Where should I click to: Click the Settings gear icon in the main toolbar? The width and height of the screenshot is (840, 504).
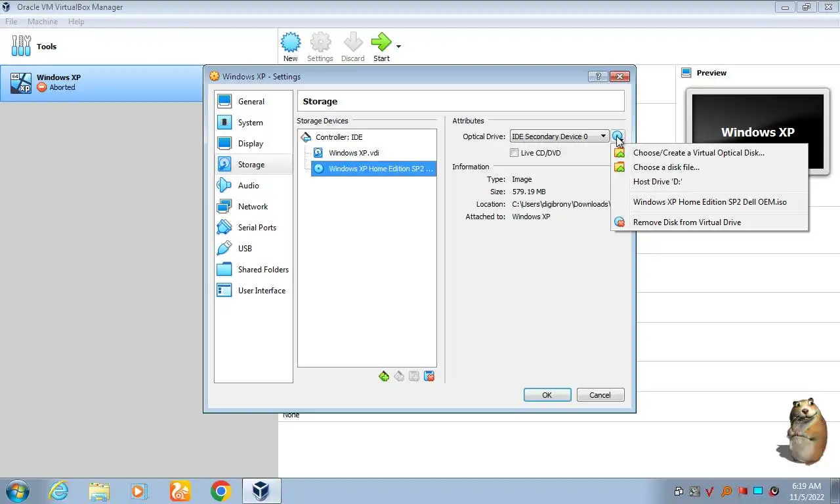coord(320,43)
